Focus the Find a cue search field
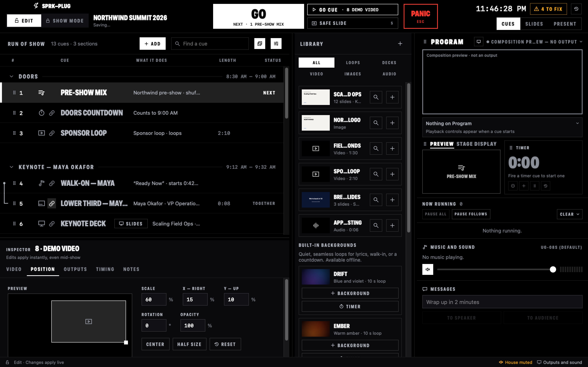588x367 pixels. click(x=210, y=44)
